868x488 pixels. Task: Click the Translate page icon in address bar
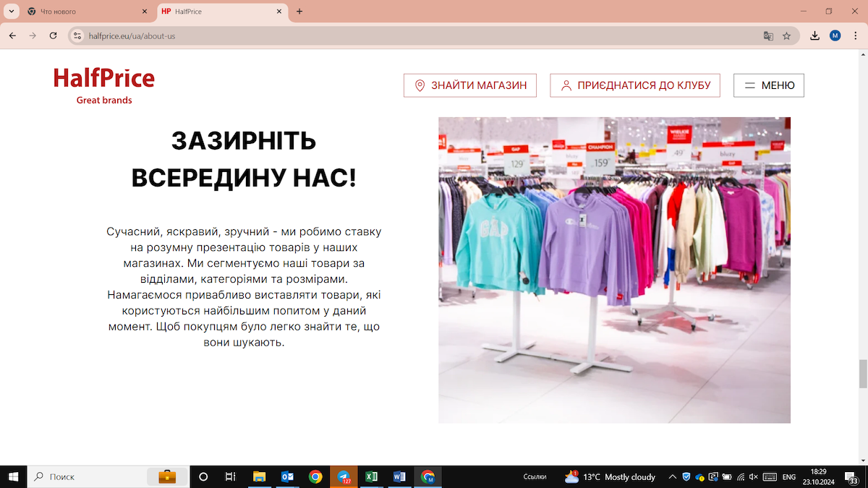768,35
